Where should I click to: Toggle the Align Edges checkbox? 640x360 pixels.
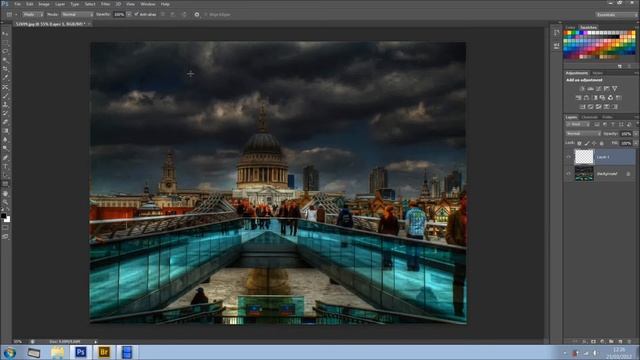click(206, 14)
